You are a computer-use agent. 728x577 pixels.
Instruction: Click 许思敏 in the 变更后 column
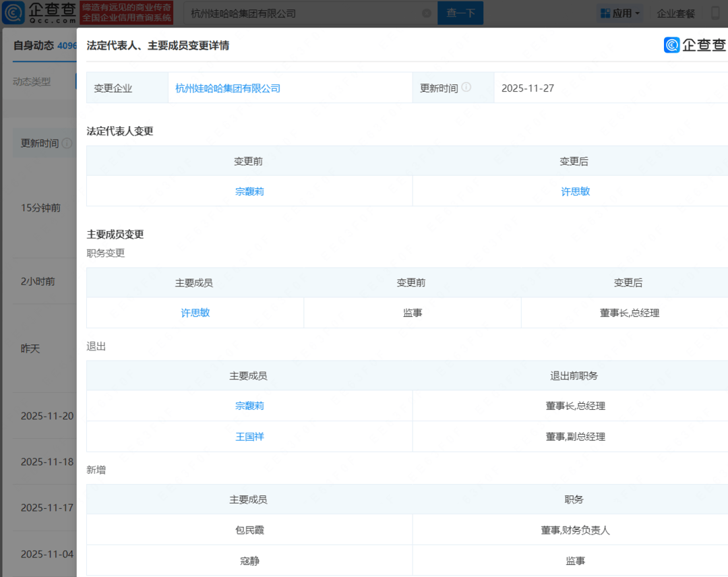tap(574, 191)
